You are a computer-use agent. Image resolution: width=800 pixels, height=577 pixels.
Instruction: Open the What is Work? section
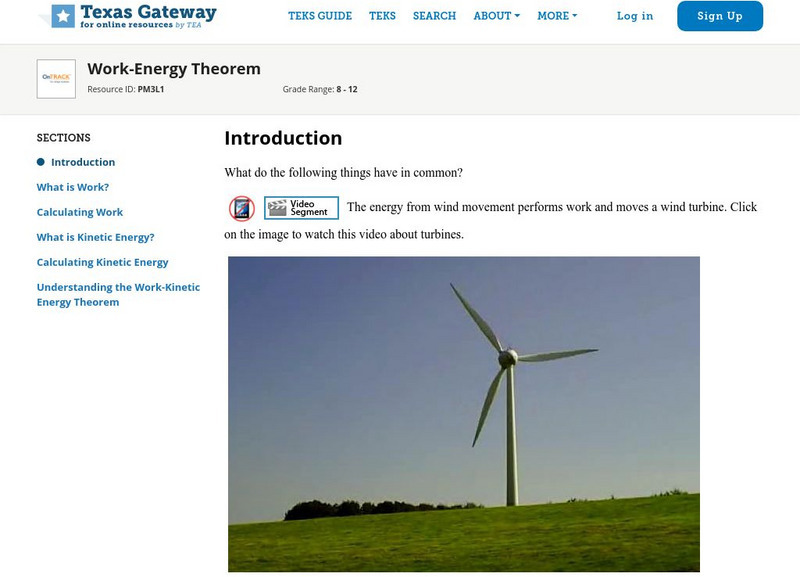click(x=73, y=187)
